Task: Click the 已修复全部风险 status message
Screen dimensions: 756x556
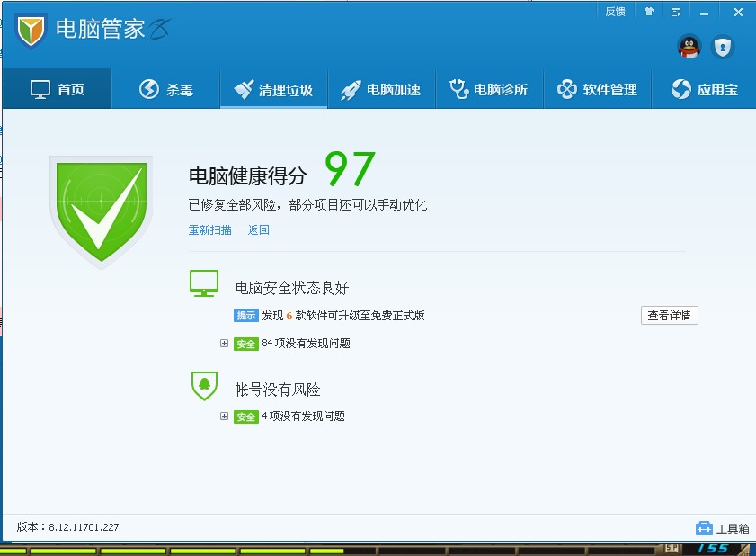Action: [307, 205]
